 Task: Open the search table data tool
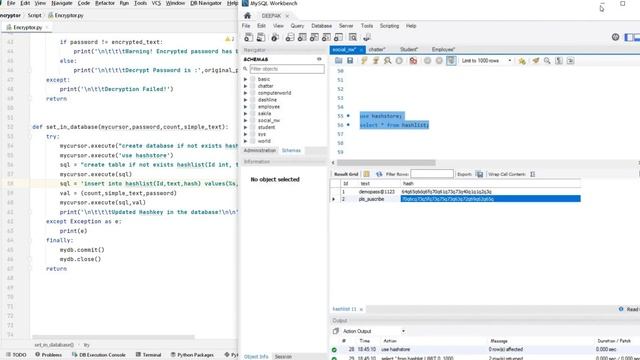pos(353,38)
